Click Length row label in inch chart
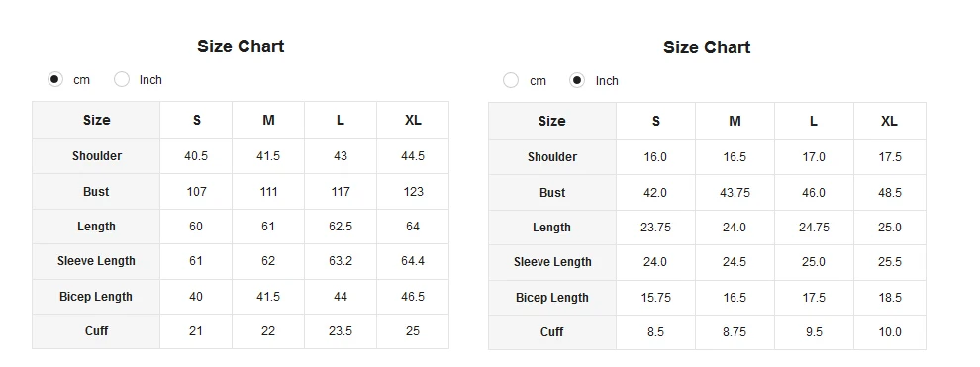The image size is (980, 367). (x=552, y=228)
